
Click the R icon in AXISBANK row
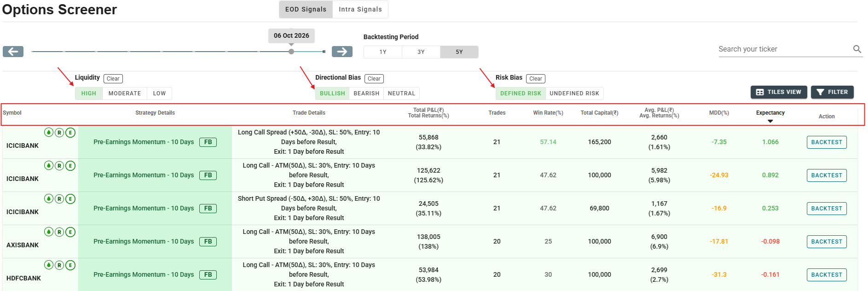click(x=59, y=232)
